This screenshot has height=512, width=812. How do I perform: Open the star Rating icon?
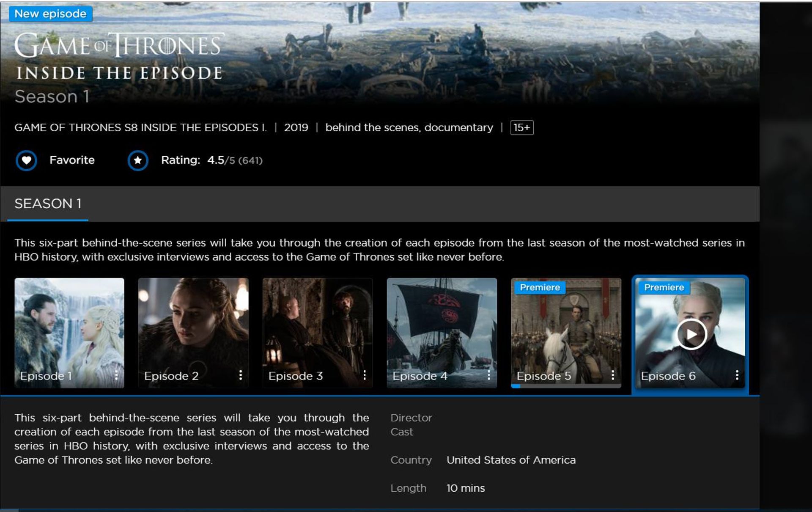tap(138, 160)
